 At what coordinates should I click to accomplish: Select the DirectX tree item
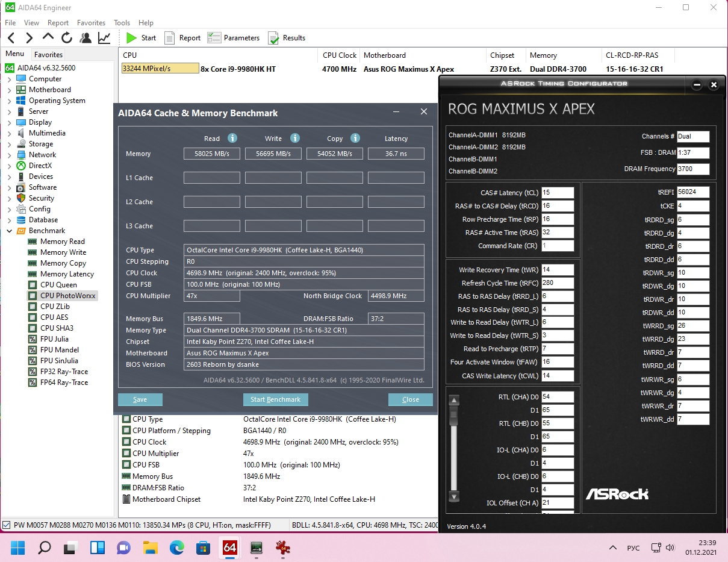(40, 166)
